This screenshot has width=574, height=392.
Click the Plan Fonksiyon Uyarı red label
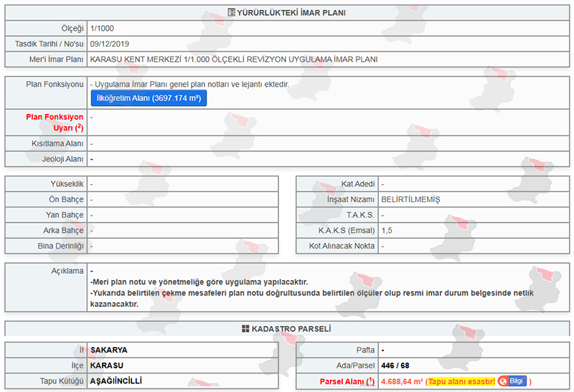pos(55,122)
